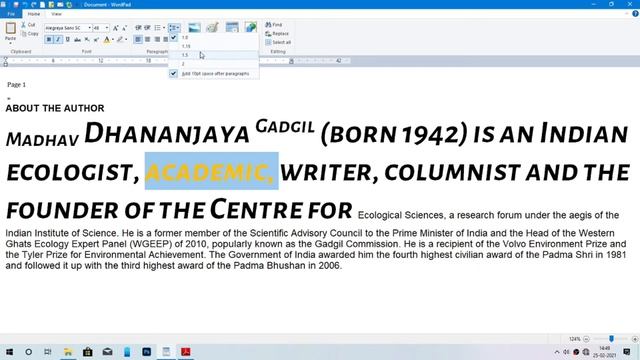Open WordPad Help
Image resolution: width=640 pixels, height=360 pixels.
coord(635,13)
